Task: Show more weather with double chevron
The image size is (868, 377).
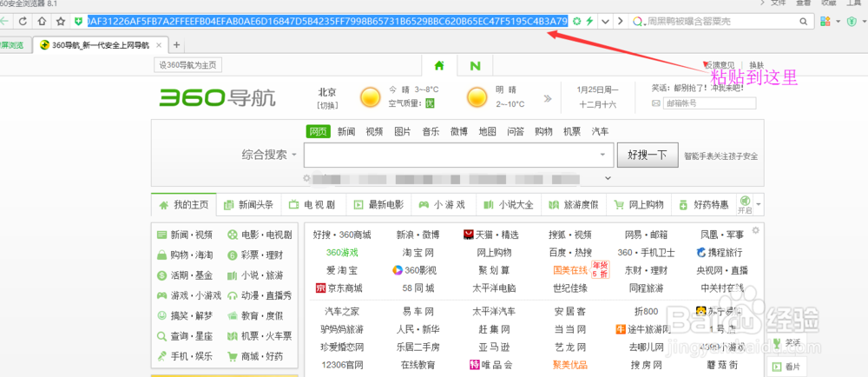Action: pyautogui.click(x=548, y=98)
